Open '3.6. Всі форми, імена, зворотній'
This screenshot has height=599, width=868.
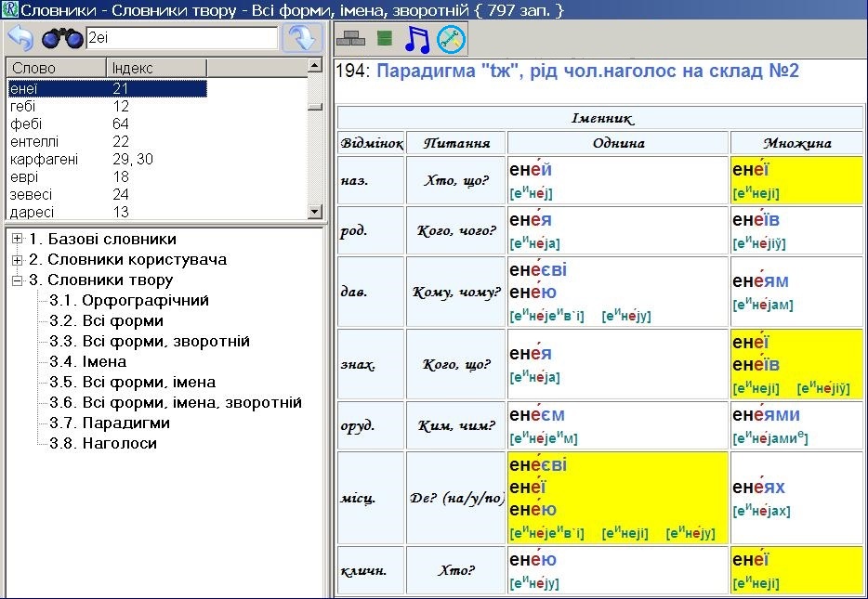pyautogui.click(x=176, y=403)
